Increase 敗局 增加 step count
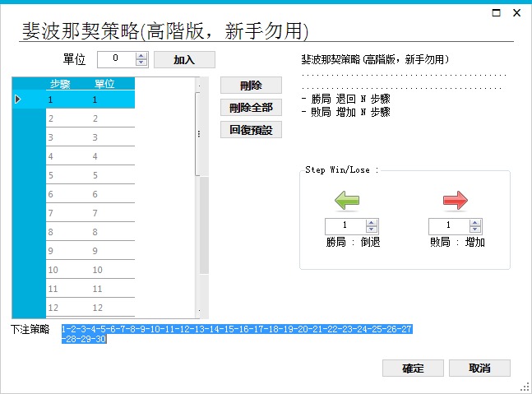 [475, 222]
